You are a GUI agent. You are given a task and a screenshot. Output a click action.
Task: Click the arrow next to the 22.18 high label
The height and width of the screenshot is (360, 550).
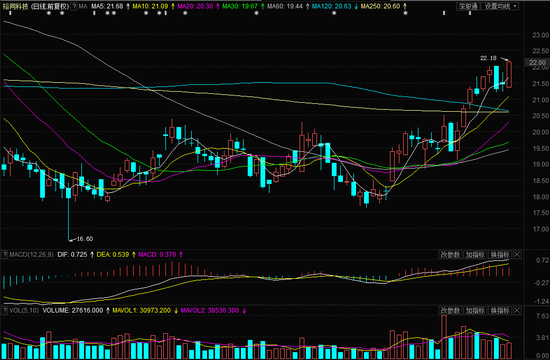click(x=504, y=59)
